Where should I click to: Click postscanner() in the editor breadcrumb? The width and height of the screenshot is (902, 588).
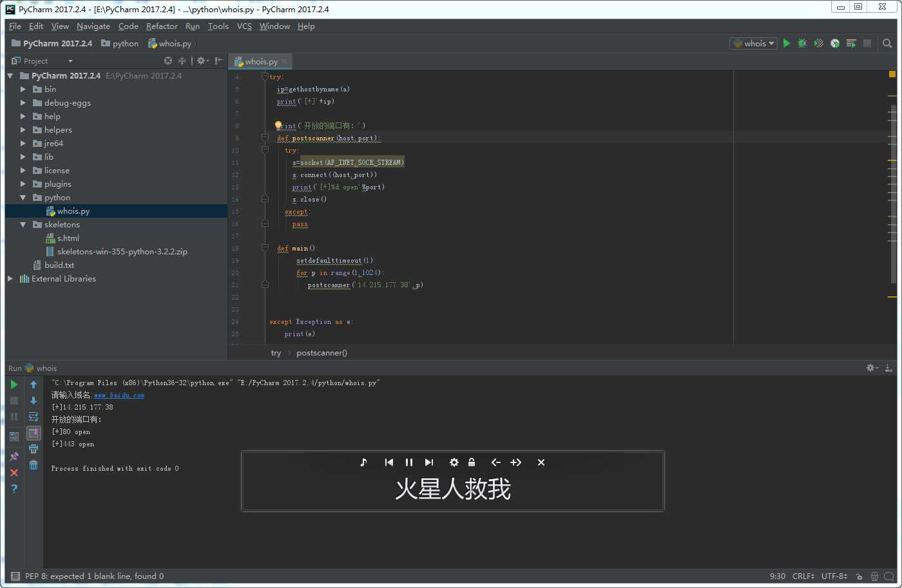[321, 352]
